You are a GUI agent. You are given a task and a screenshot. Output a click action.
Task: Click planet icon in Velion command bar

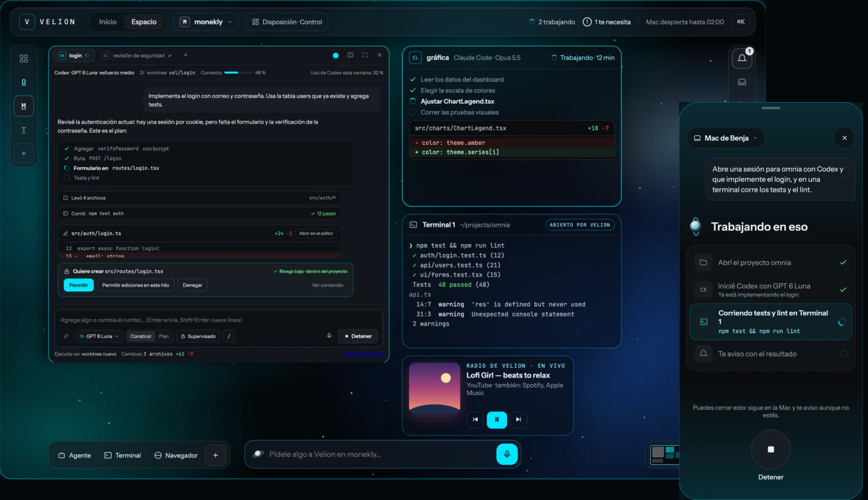point(258,454)
